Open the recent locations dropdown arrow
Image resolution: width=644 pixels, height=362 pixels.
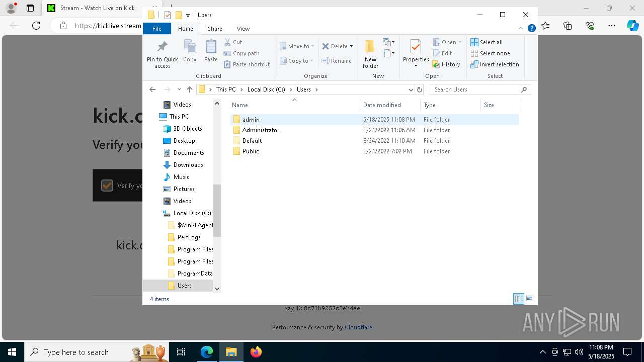tap(179, 89)
